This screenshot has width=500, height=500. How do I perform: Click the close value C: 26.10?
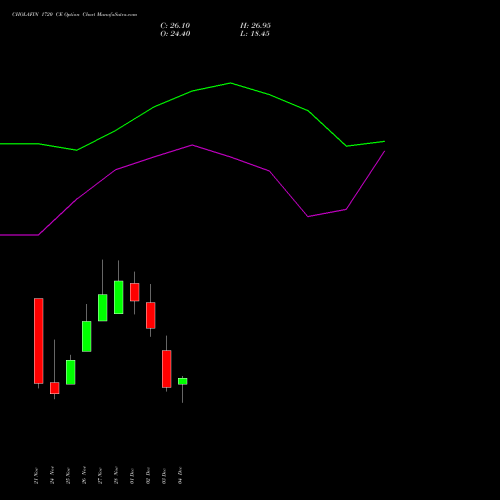point(175,26)
